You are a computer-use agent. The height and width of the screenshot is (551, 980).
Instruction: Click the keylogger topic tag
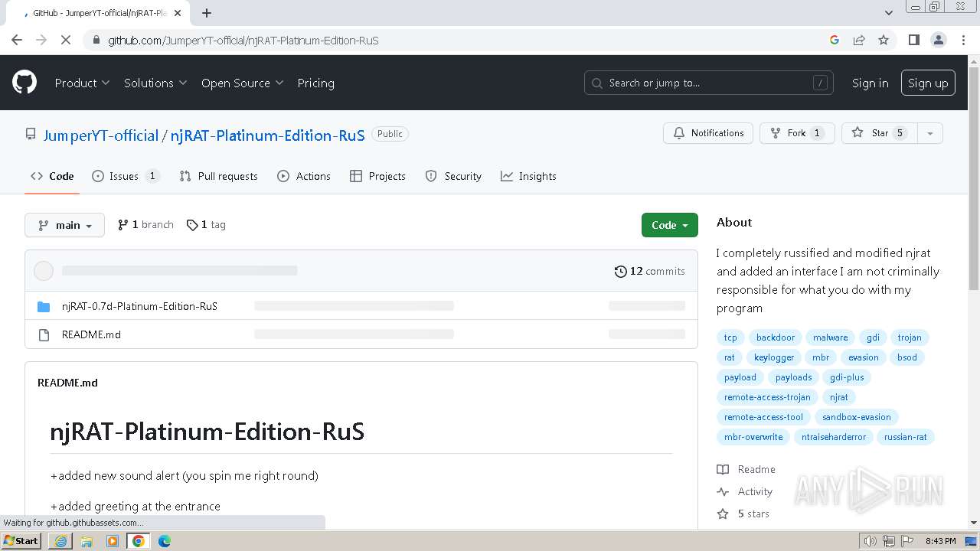click(x=773, y=357)
